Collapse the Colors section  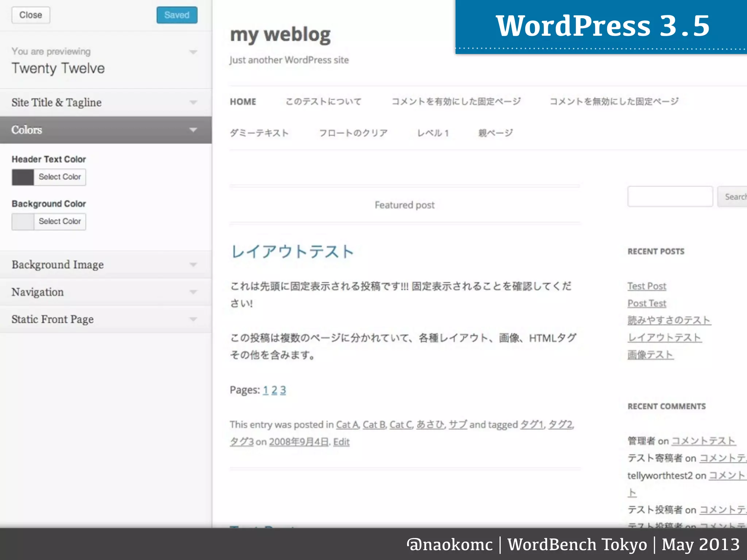(106, 130)
